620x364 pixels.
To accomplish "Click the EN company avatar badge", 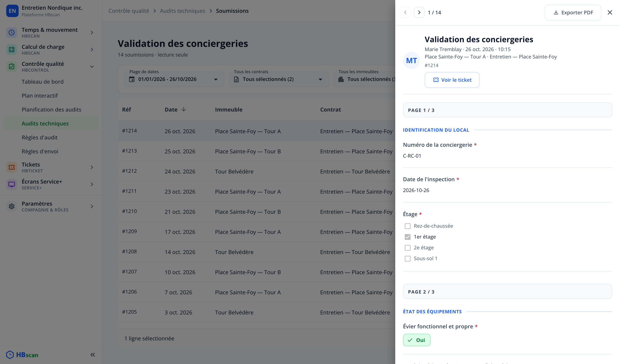I will [12, 11].
